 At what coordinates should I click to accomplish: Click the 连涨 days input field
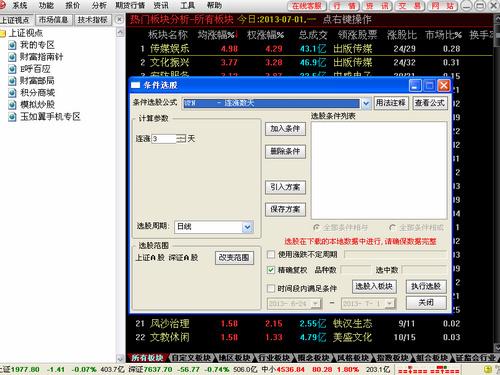[x=164, y=139]
